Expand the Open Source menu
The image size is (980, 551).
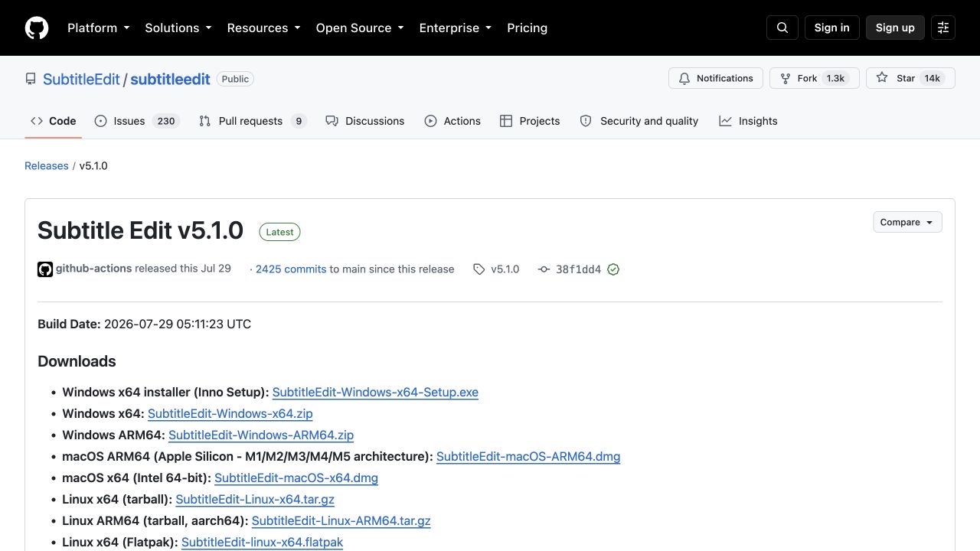[360, 28]
